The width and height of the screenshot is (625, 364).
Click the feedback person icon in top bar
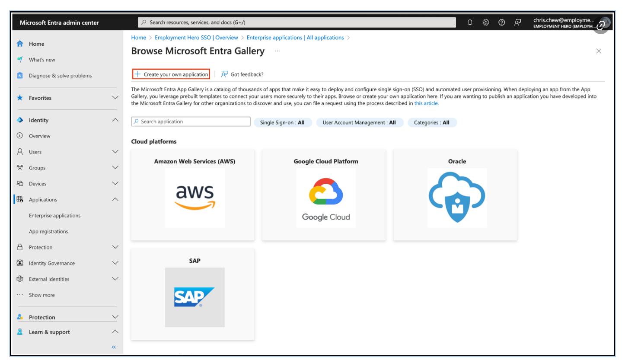pyautogui.click(x=517, y=22)
